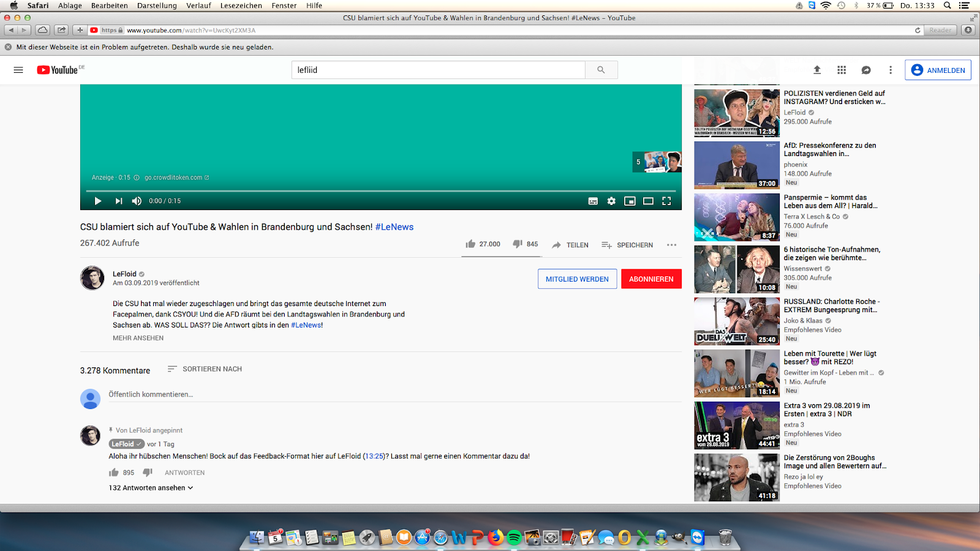Image resolution: width=980 pixels, height=551 pixels.
Task: Click the upcoming video preview thumbnail in player
Action: [657, 162]
